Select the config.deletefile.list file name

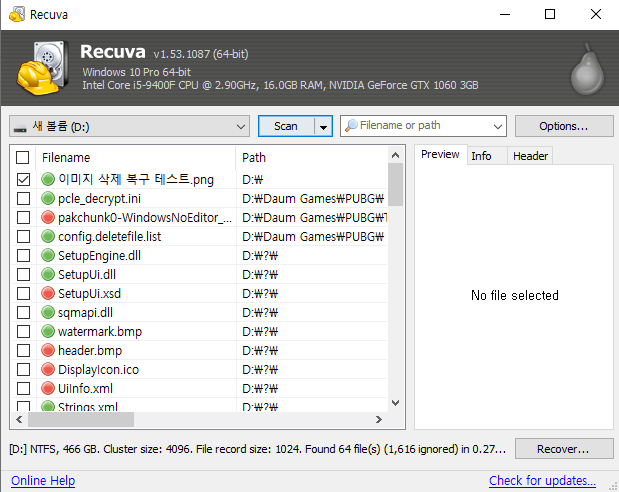click(x=109, y=237)
